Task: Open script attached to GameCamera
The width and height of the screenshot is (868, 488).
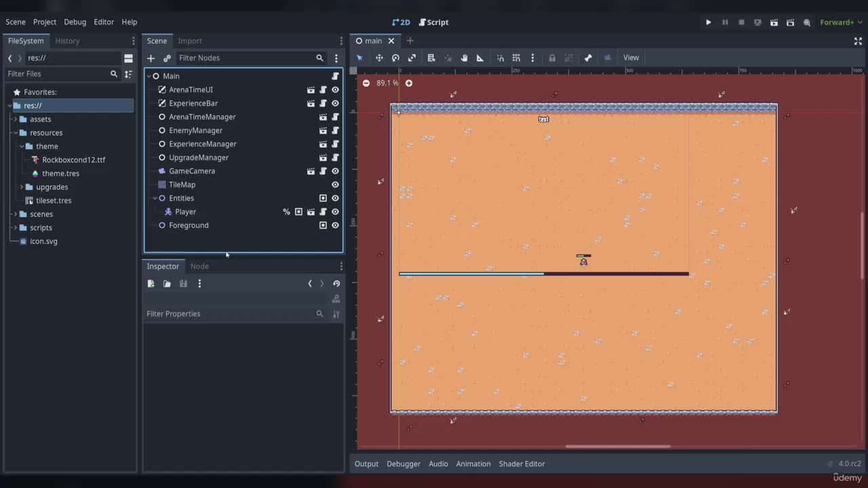Action: click(323, 171)
